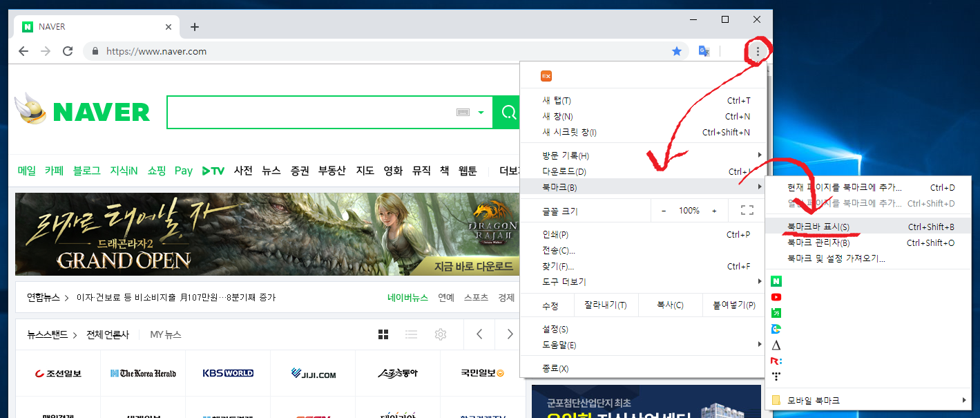This screenshot has width=980, height=418.
Task: Click the 조선일보 newsstand logo
Action: [59, 373]
